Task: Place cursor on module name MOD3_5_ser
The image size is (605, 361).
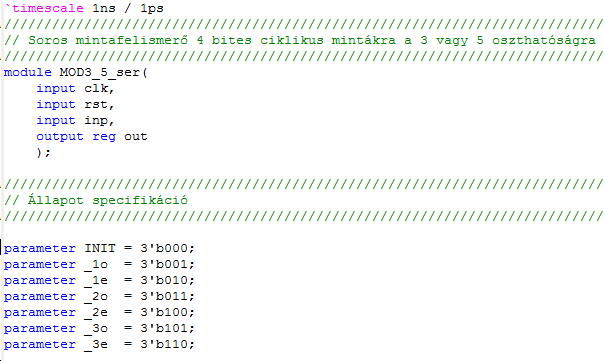Action: click(100, 72)
